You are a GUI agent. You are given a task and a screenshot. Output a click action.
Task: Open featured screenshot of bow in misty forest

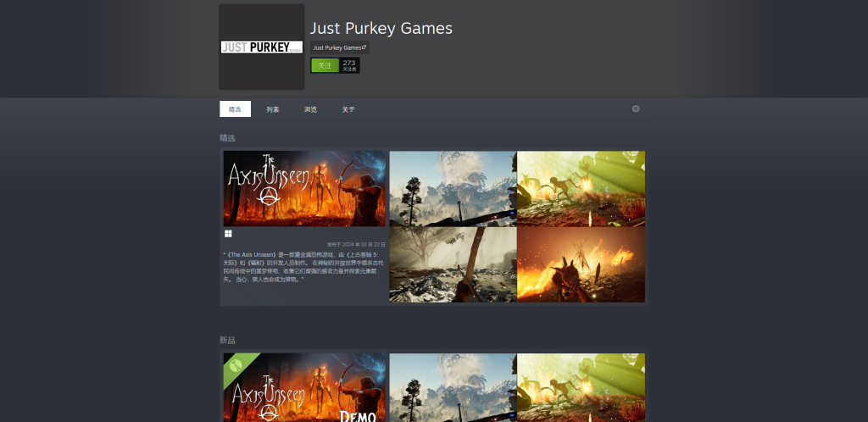point(453,264)
